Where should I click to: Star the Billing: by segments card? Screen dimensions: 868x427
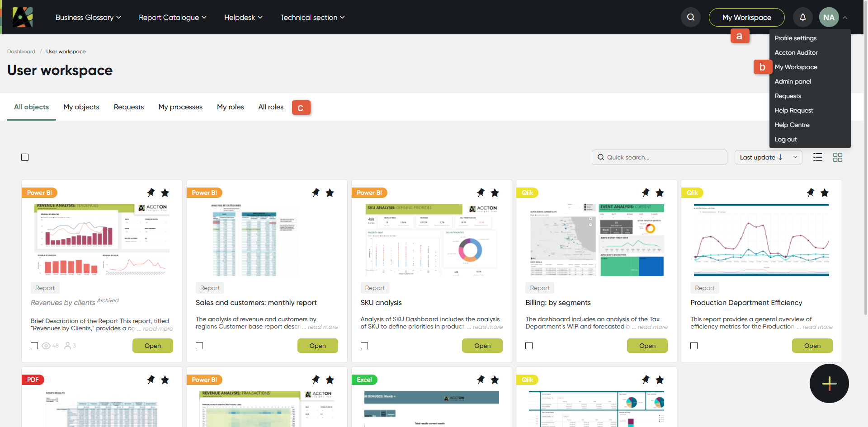(660, 193)
